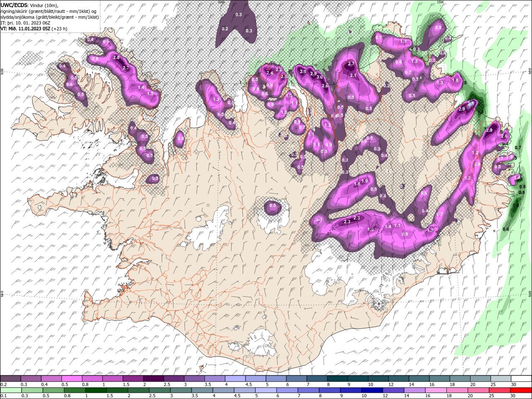This screenshot has height=399, width=532.
Task: Click the '1.9' snowfall value on the map
Action: pos(365,181)
